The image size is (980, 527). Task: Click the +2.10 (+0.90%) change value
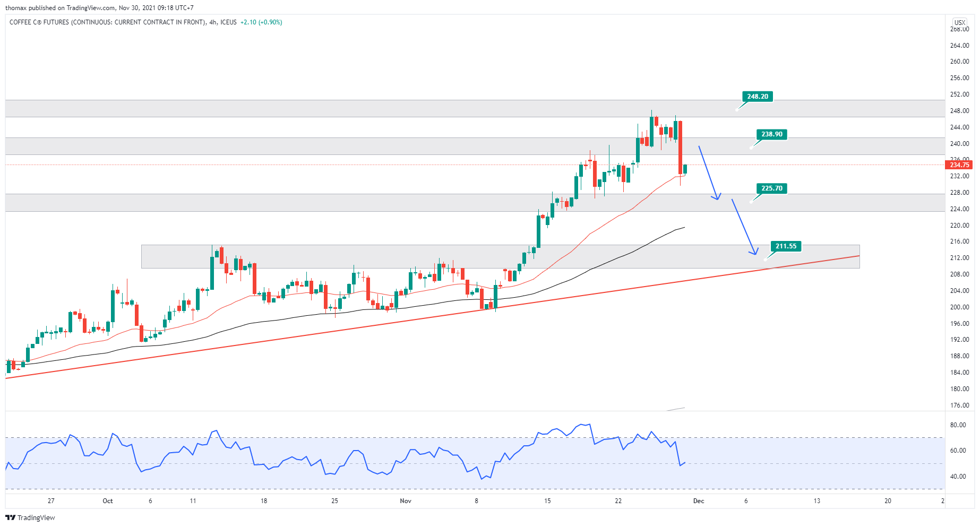(261, 22)
